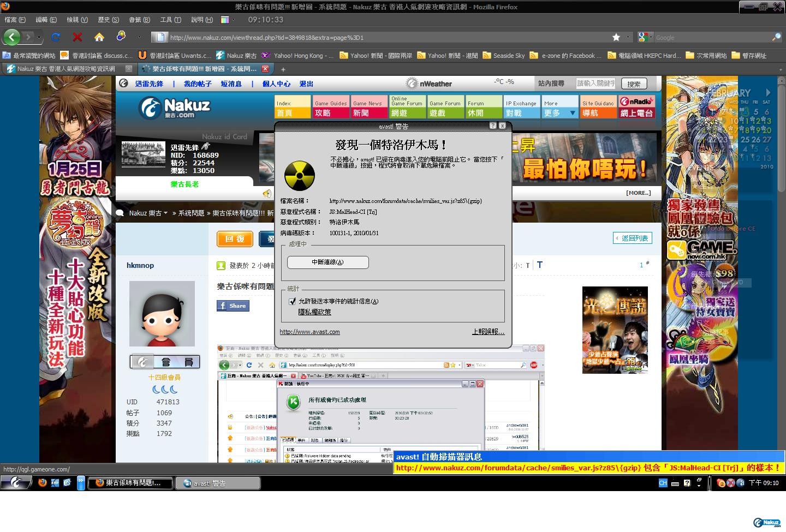The image size is (786, 532).
Task: Close the avast! warning dialog
Action: click(502, 125)
